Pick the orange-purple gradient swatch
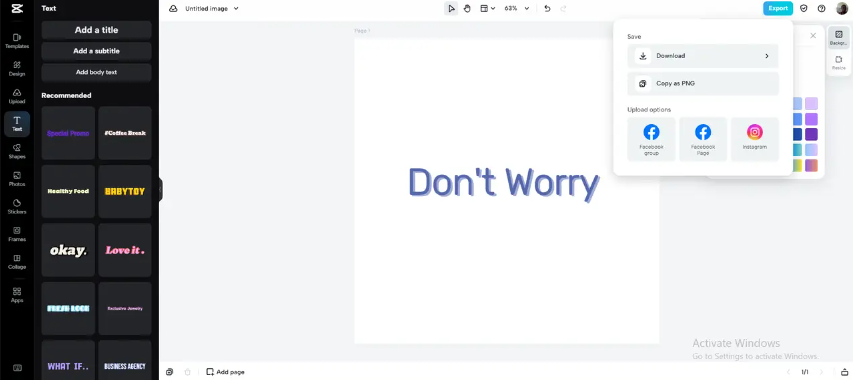 click(x=811, y=165)
